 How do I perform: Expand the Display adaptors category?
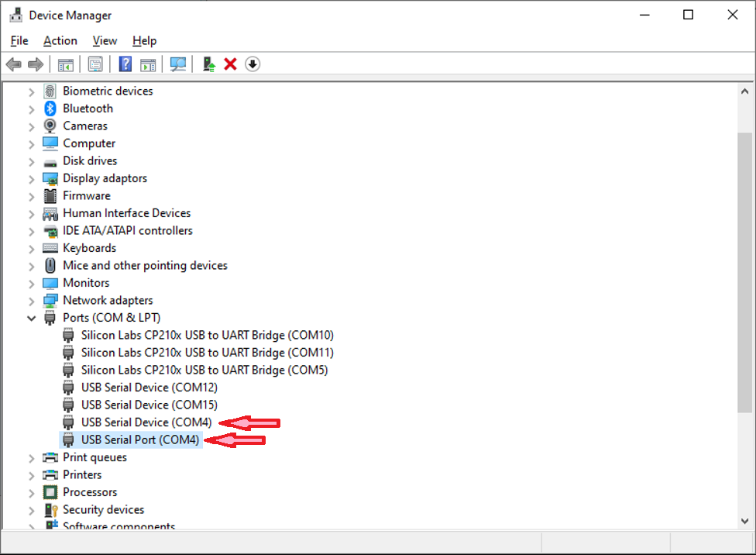(x=31, y=179)
